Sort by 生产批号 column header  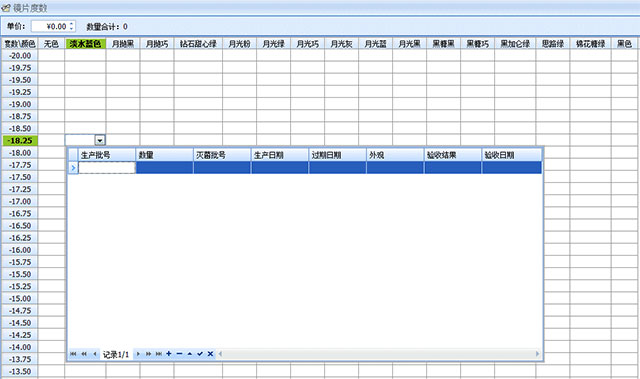107,155
